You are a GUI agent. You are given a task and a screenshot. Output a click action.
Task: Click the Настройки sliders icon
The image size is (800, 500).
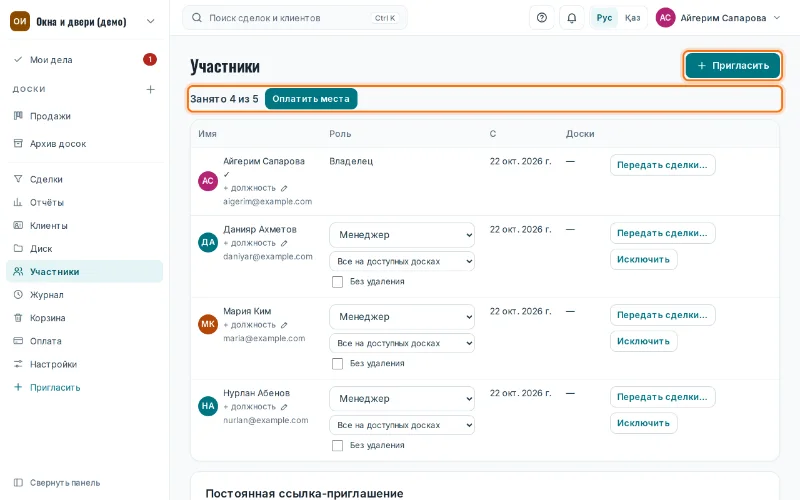[18, 364]
